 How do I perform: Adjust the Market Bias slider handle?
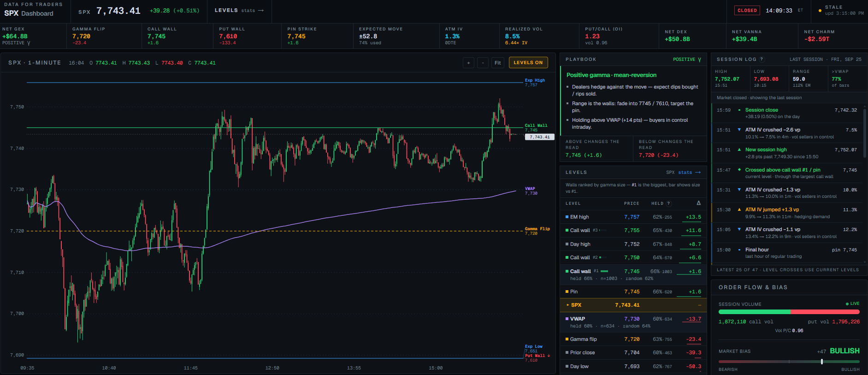point(822,362)
